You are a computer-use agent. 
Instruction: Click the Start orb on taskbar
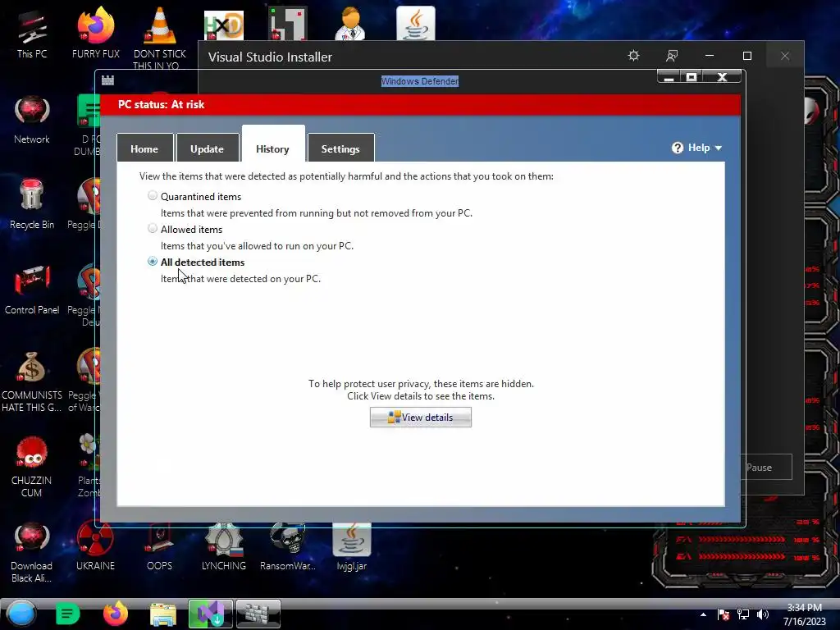coord(21,614)
